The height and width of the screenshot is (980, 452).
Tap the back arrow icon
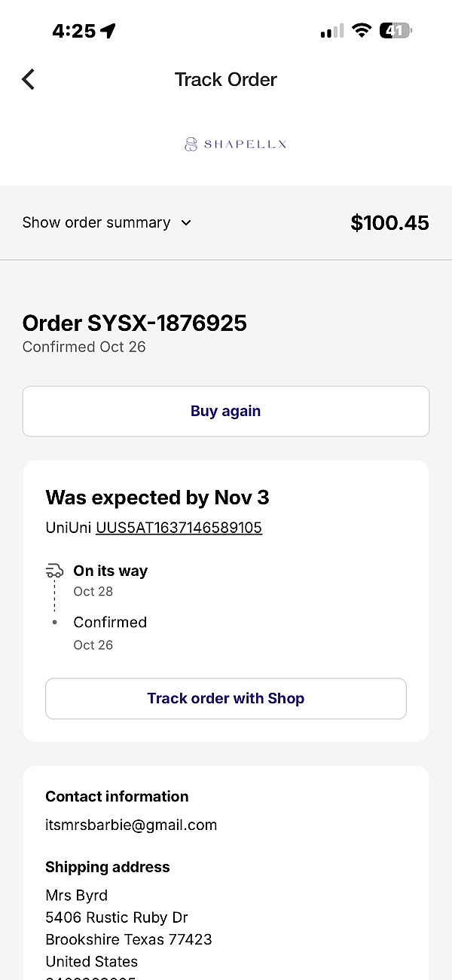pyautogui.click(x=29, y=79)
